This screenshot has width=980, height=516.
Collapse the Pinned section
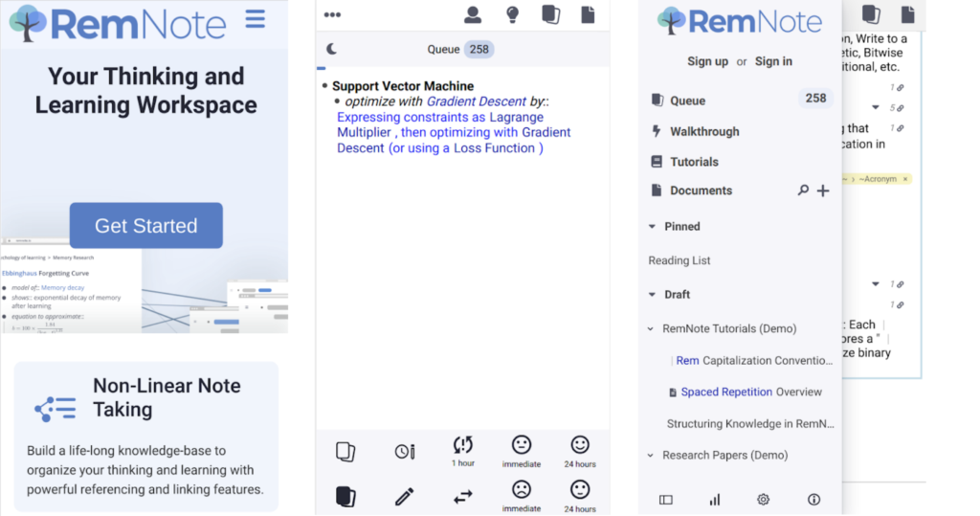click(x=652, y=227)
